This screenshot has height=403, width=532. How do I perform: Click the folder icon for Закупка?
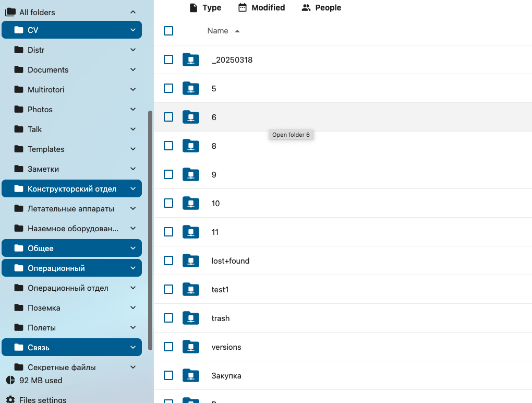[x=191, y=375]
